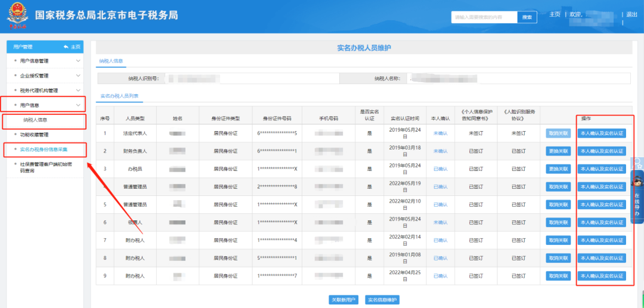
Task: Open 税务代理机构管理 in sidebar
Action: [x=39, y=90]
